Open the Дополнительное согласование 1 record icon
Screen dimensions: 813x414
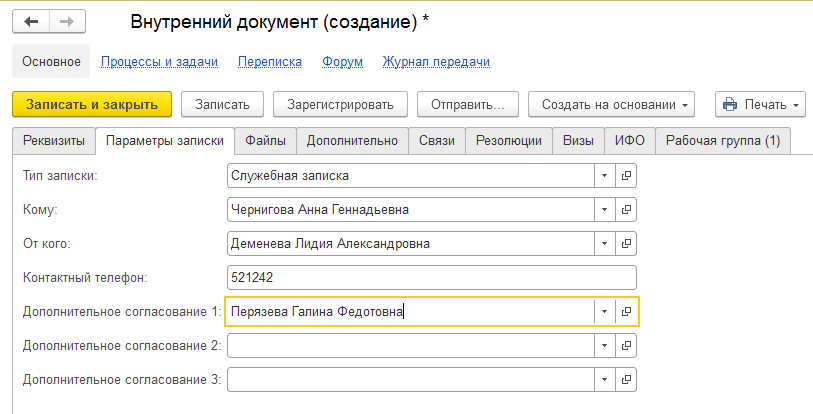tap(626, 311)
